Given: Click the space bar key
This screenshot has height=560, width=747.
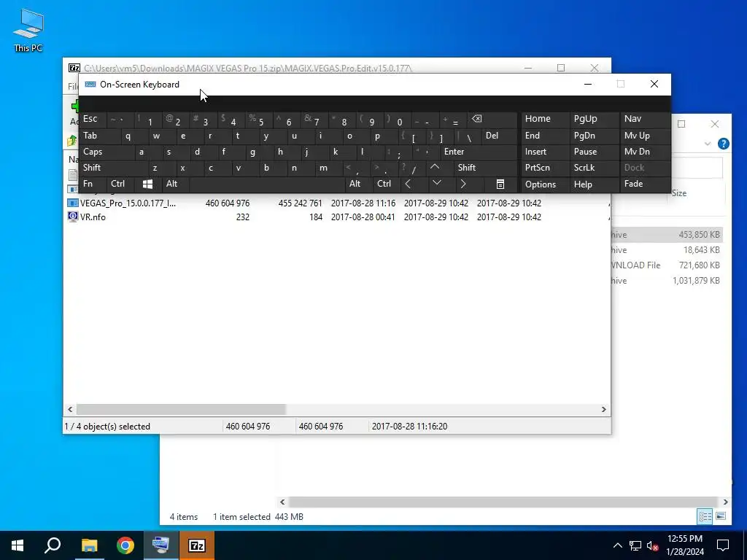Looking at the screenshot, I should [267, 184].
